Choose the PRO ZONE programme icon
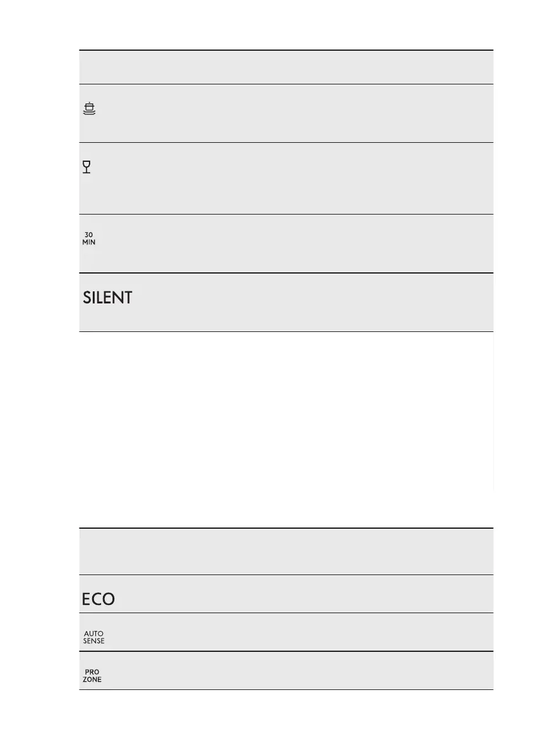 [92, 675]
